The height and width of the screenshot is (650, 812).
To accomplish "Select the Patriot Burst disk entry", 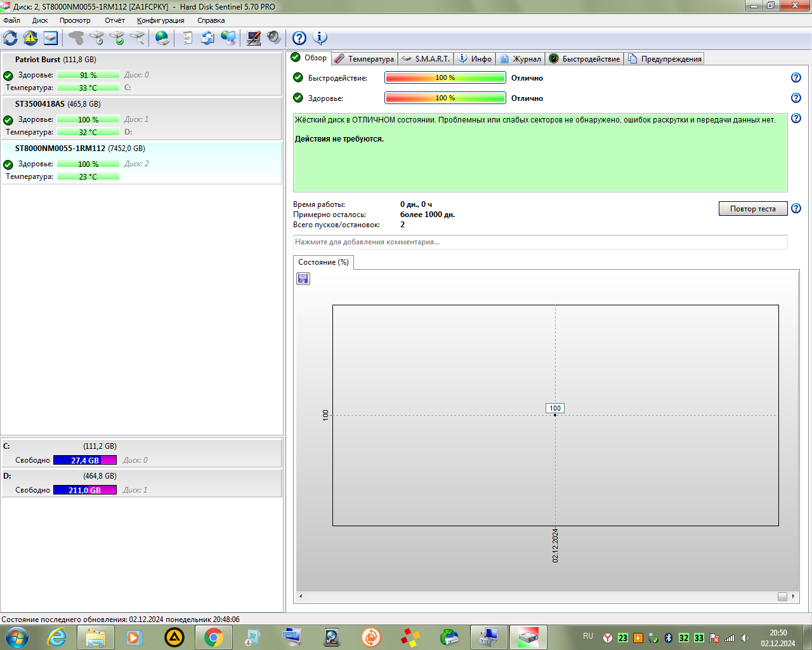I will [x=141, y=74].
